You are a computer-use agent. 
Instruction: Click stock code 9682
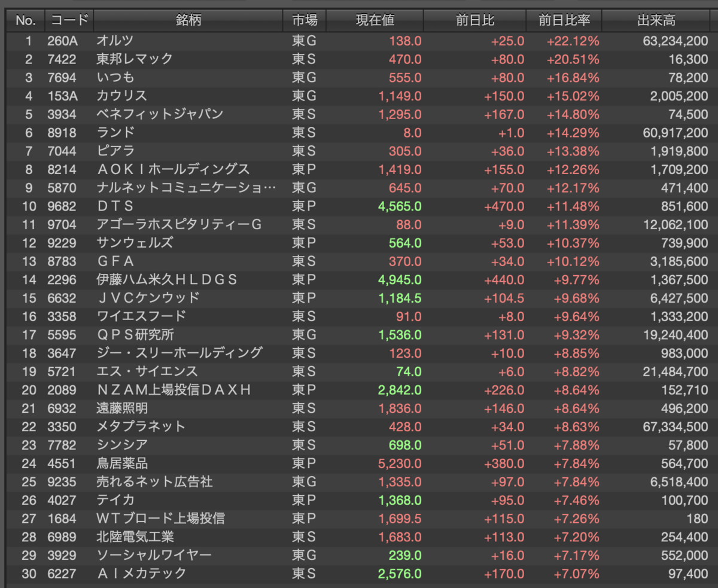tap(62, 206)
